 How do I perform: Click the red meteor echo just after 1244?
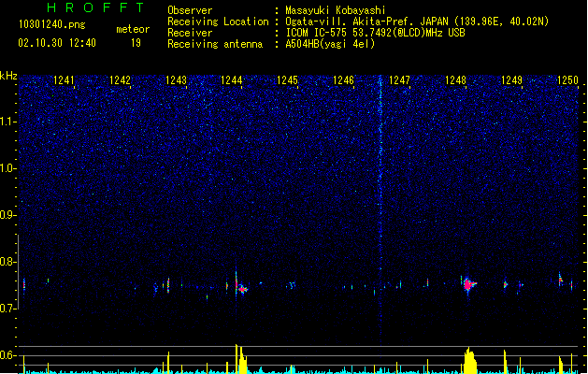[243, 289]
